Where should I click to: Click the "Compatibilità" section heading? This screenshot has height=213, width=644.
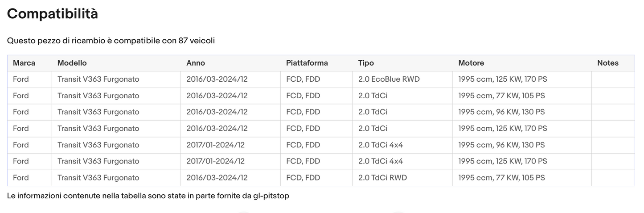[x=53, y=14]
